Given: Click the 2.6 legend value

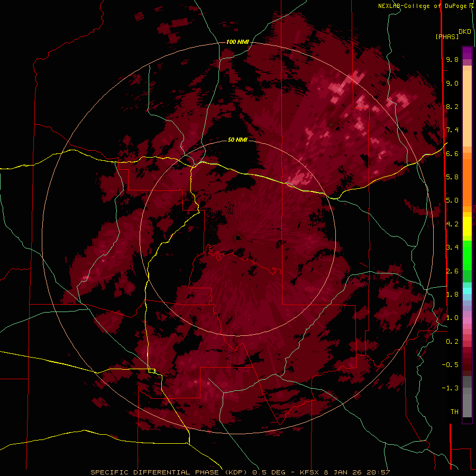Looking at the screenshot, I should point(452,271).
